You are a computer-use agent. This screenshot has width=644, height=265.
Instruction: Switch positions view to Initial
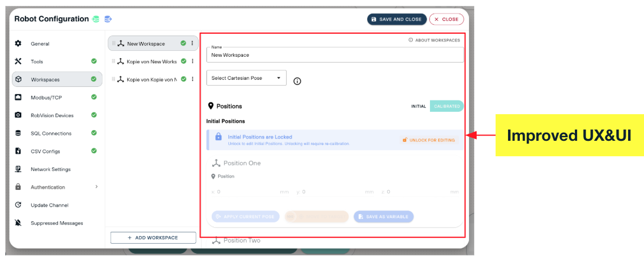pyautogui.click(x=419, y=106)
